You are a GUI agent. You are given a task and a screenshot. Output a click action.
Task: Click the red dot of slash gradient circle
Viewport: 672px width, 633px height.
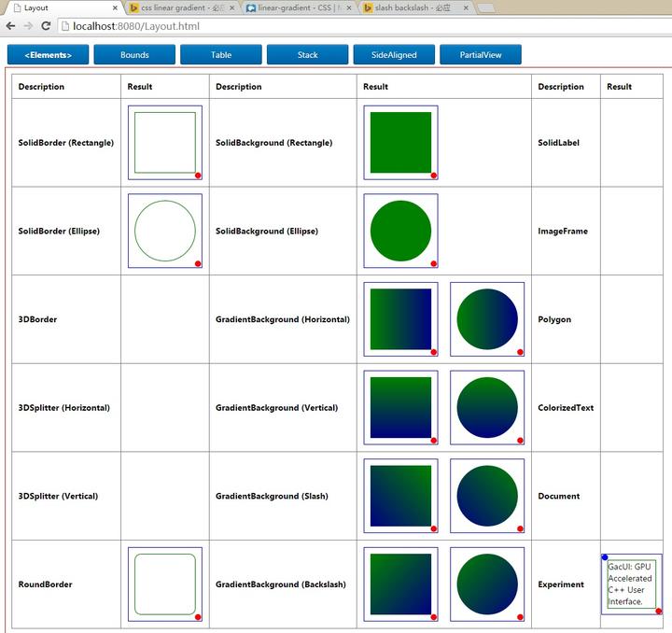520,528
